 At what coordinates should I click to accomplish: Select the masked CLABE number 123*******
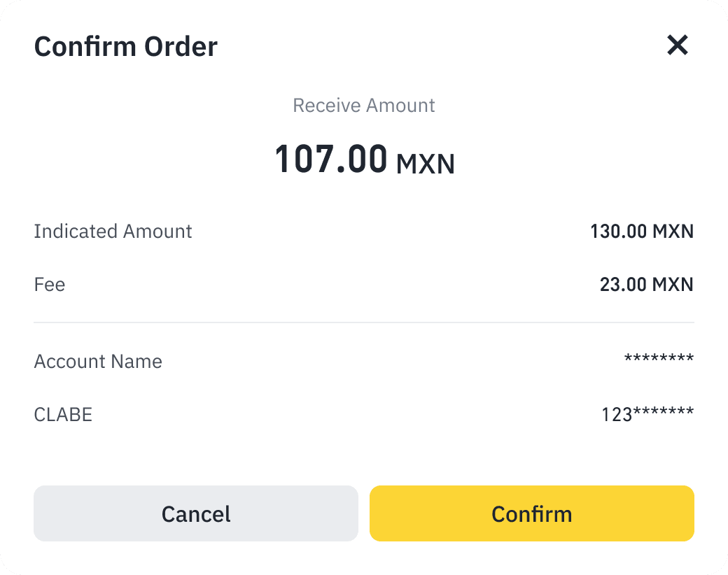[x=647, y=414]
